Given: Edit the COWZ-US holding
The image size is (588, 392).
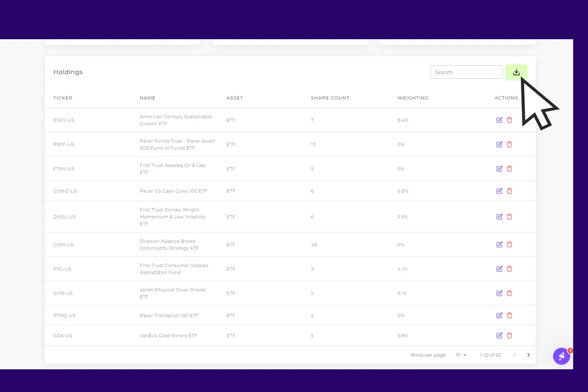Looking at the screenshot, I should tap(499, 191).
